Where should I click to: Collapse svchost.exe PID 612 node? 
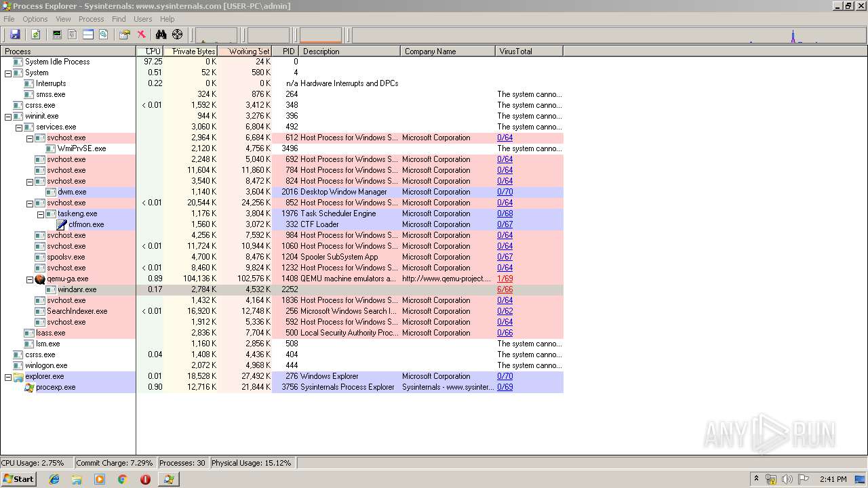(30, 138)
